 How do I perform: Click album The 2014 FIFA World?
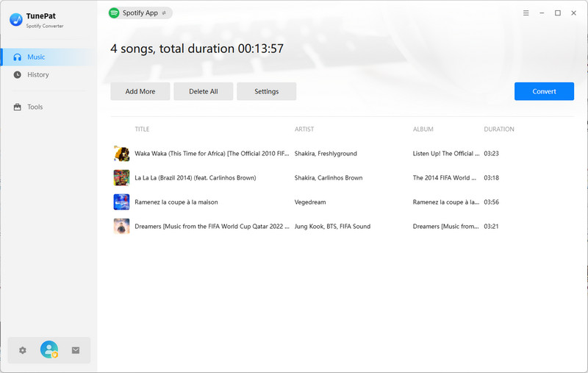click(445, 178)
